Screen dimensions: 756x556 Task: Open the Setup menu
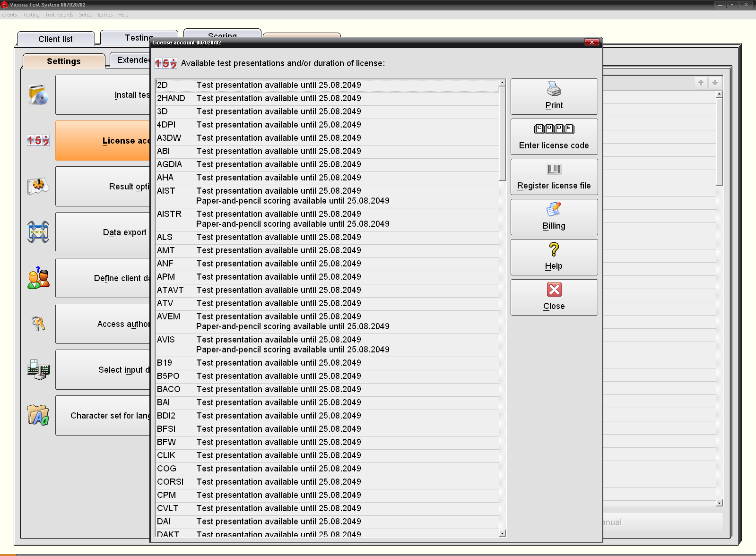[x=86, y=15]
